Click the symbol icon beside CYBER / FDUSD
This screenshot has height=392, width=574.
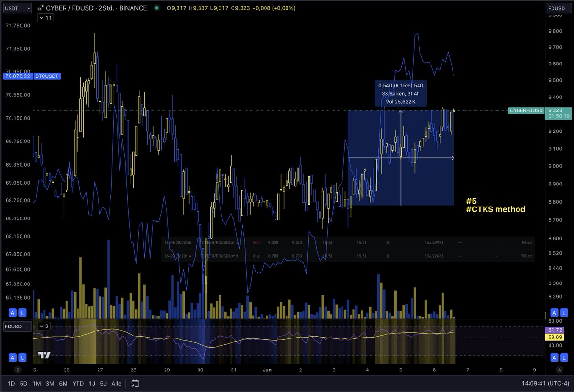tap(41, 8)
